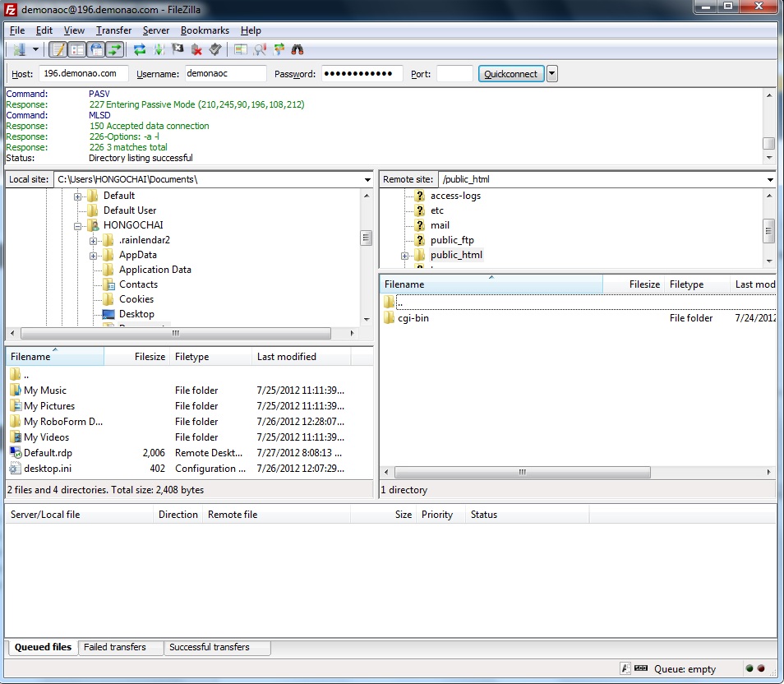Select the My Music folder icon

(x=16, y=391)
